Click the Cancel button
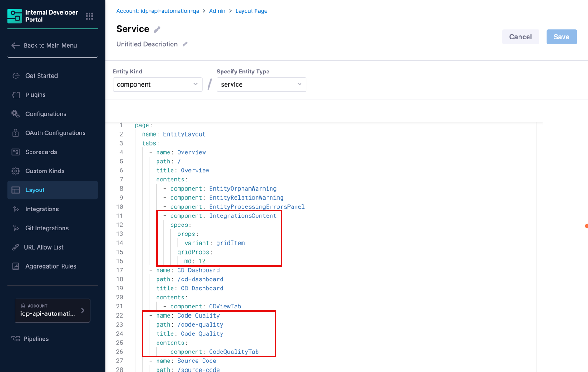This screenshot has width=588, height=372. tap(520, 37)
